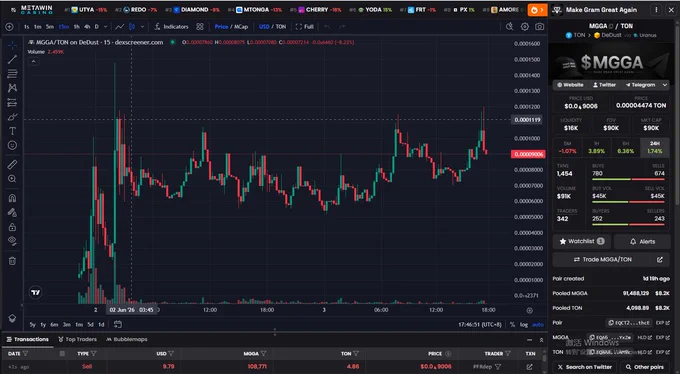Add pair to Watchlist
The height and width of the screenshot is (374, 680).
coord(582,242)
